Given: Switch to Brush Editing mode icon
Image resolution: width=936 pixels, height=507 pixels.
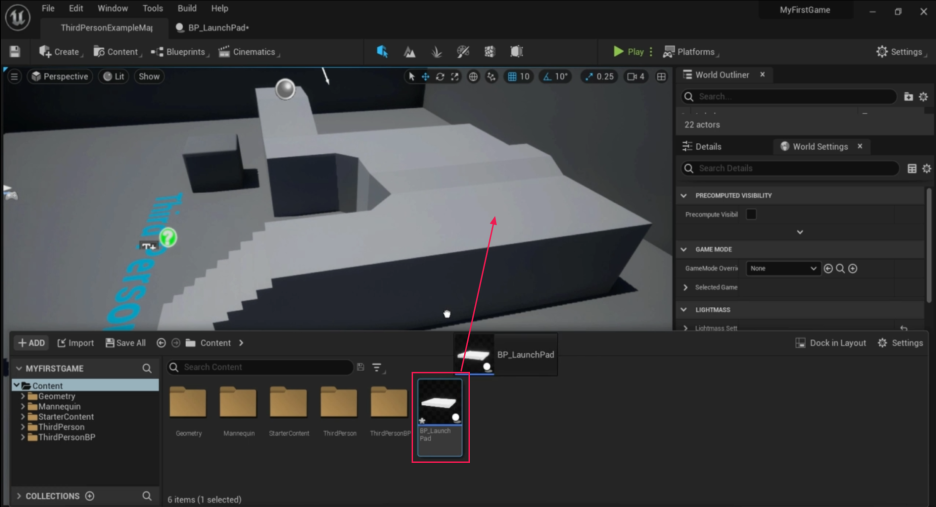Looking at the screenshot, I should [516, 52].
